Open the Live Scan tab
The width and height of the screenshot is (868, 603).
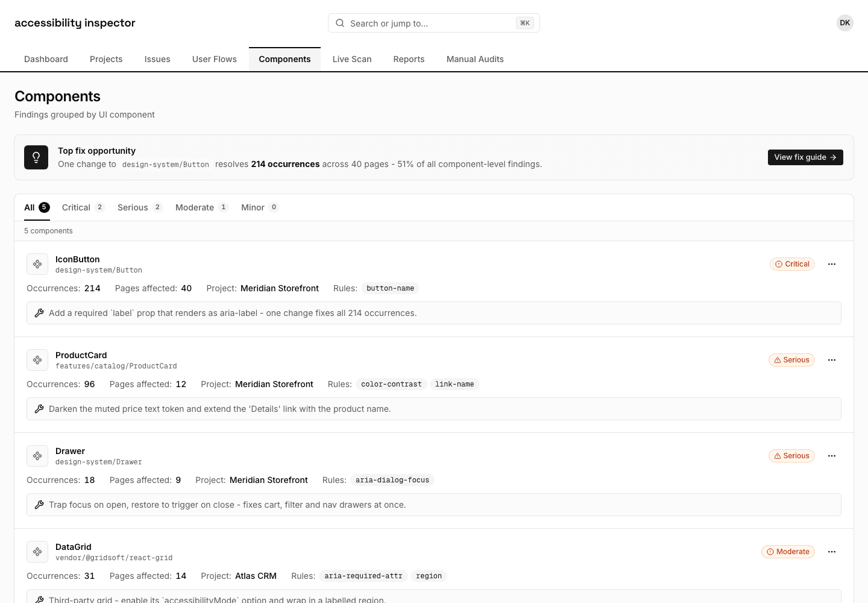352,59
